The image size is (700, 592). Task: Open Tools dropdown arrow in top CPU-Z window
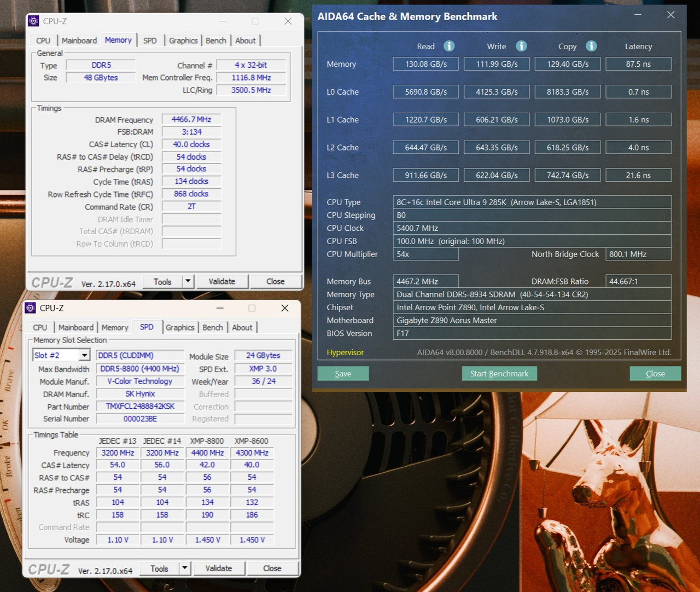tap(188, 281)
